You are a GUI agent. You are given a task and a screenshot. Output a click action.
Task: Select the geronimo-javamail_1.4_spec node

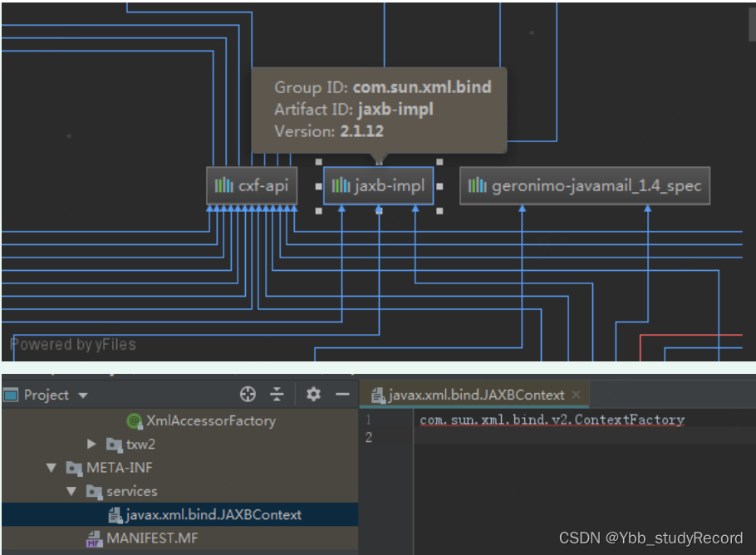pyautogui.click(x=584, y=186)
